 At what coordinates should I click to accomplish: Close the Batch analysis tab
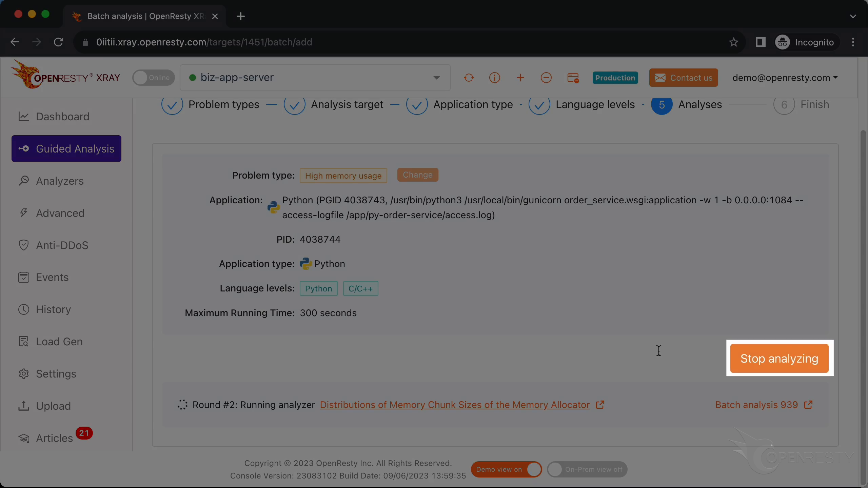click(x=215, y=16)
